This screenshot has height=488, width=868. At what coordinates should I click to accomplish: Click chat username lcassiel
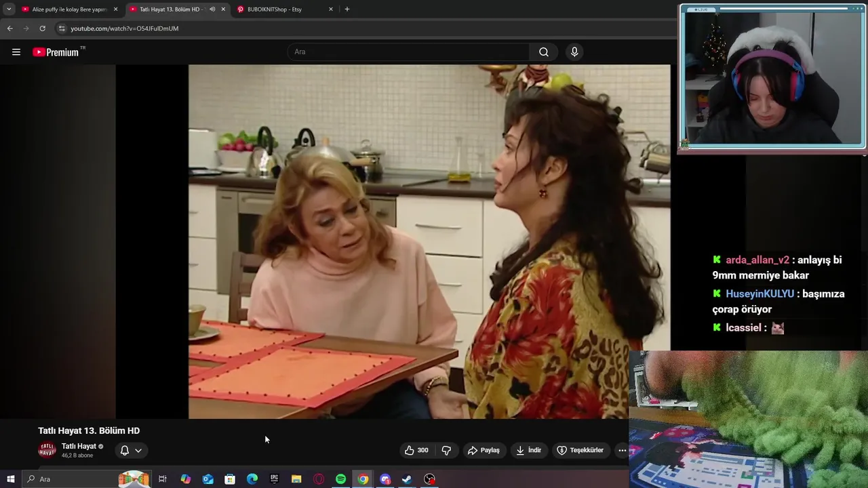tap(743, 328)
